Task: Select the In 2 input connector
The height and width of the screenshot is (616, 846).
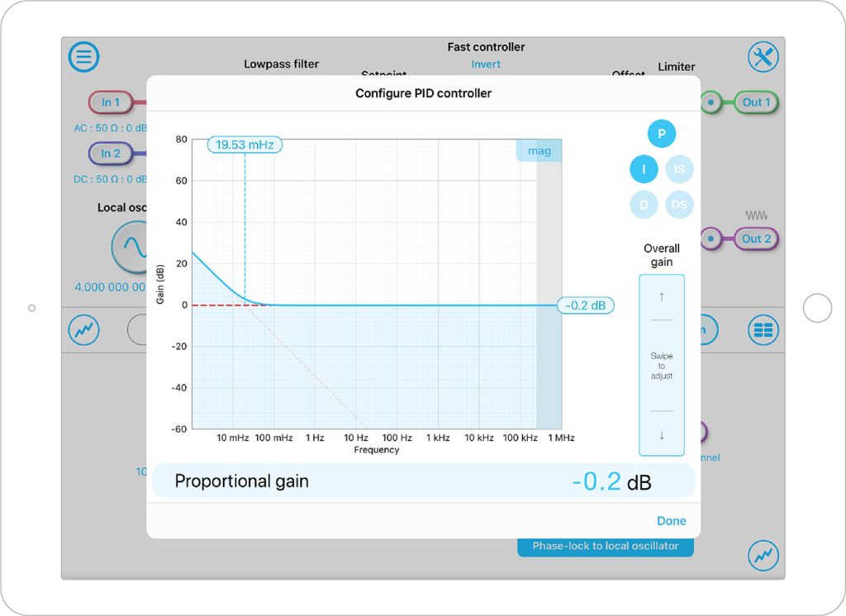Action: (111, 154)
